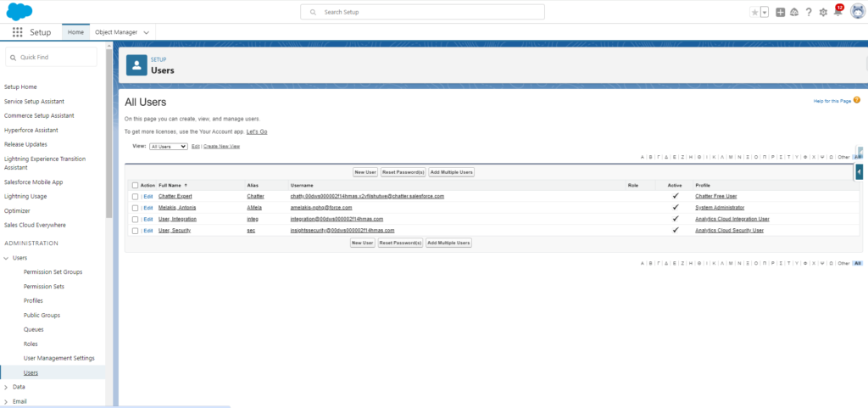Edit the Melakis, Antonis user
The height and width of the screenshot is (408, 868).
[148, 208]
